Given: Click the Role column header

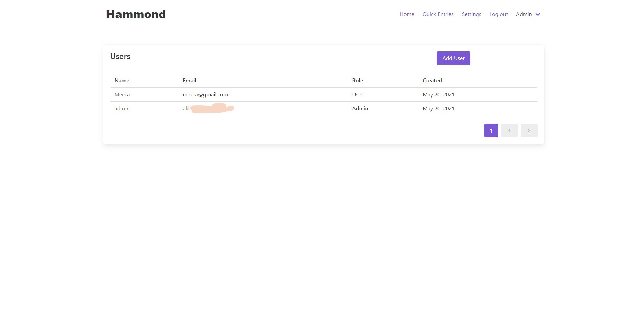Looking at the screenshot, I should pos(358,81).
